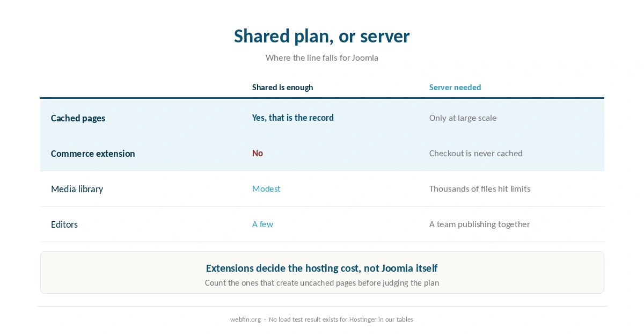Click the "Server needed" column header
Viewport: 644px width, 334px height.
pyautogui.click(x=455, y=87)
